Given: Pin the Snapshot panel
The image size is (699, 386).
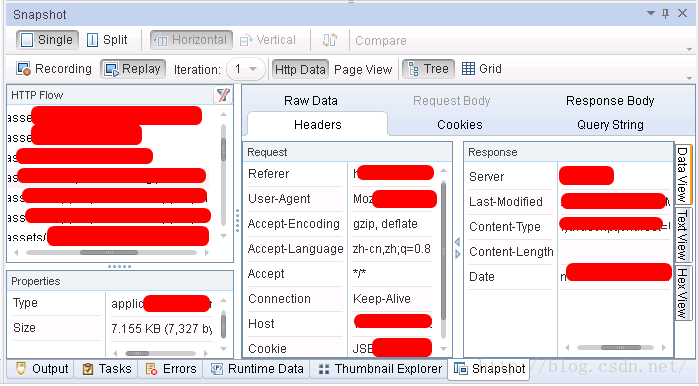Looking at the screenshot, I should click(665, 13).
